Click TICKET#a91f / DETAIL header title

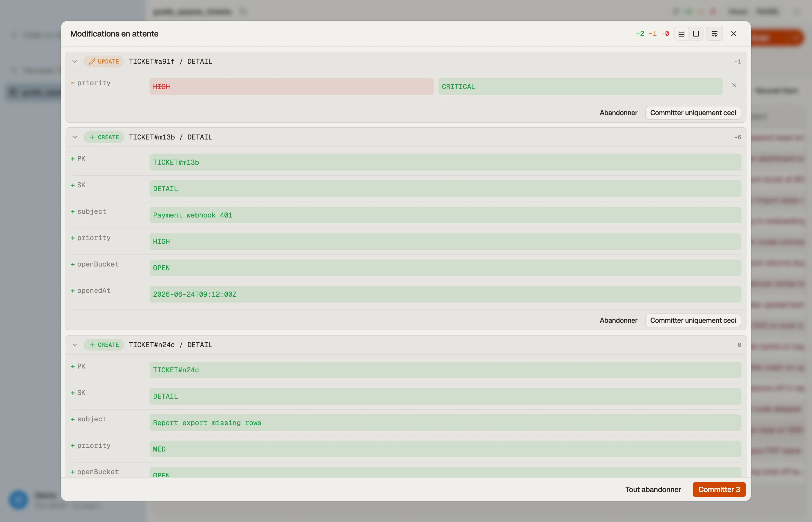click(171, 62)
